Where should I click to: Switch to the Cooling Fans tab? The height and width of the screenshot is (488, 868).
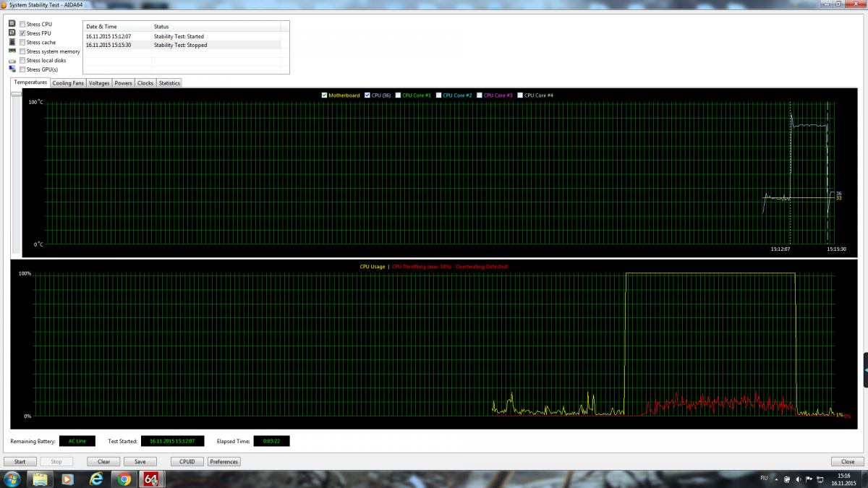68,83
